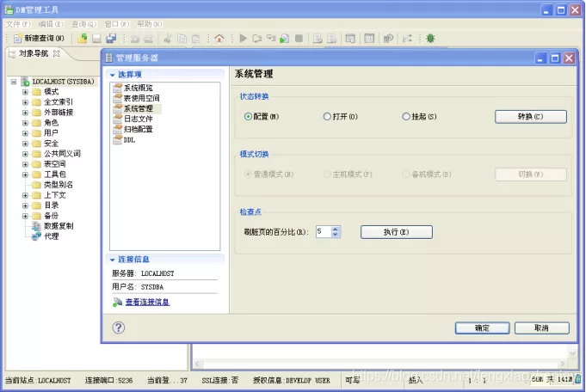Screen dimensions: 586x392
Task: Expand the 表空间 folder node
Action: [25, 164]
